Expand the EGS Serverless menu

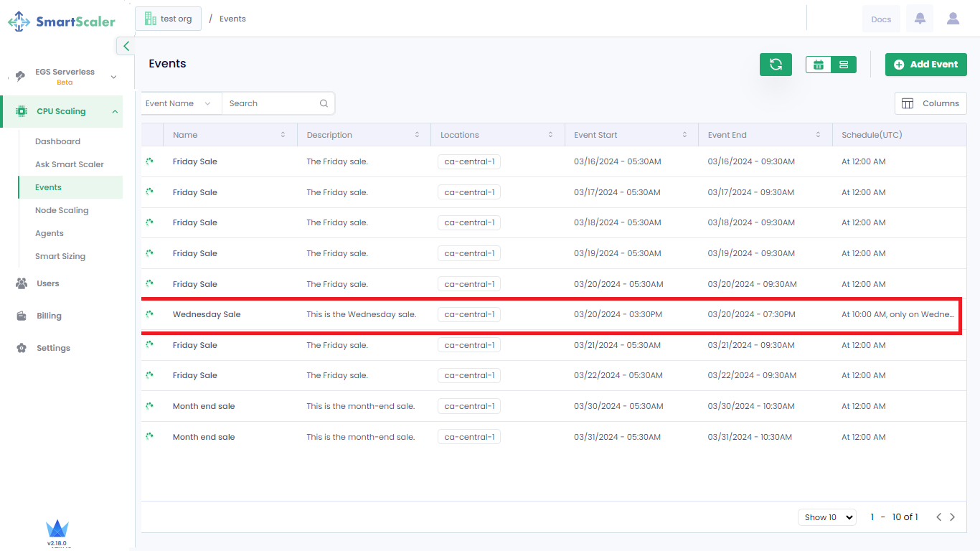point(113,77)
